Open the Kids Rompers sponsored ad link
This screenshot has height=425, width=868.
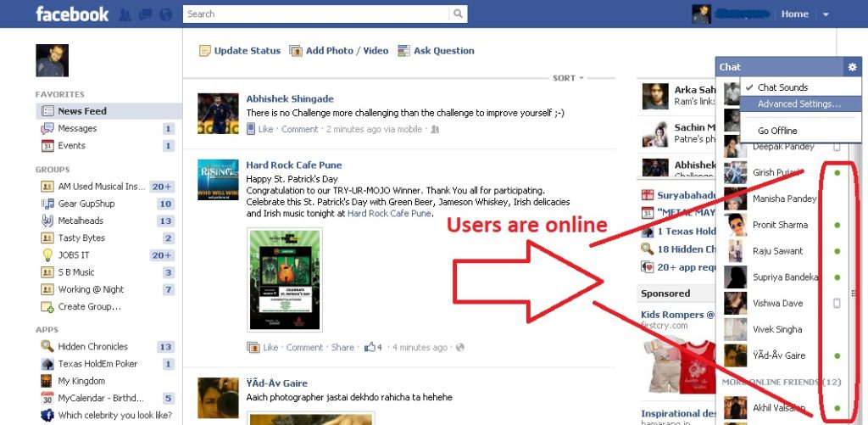[x=677, y=315]
